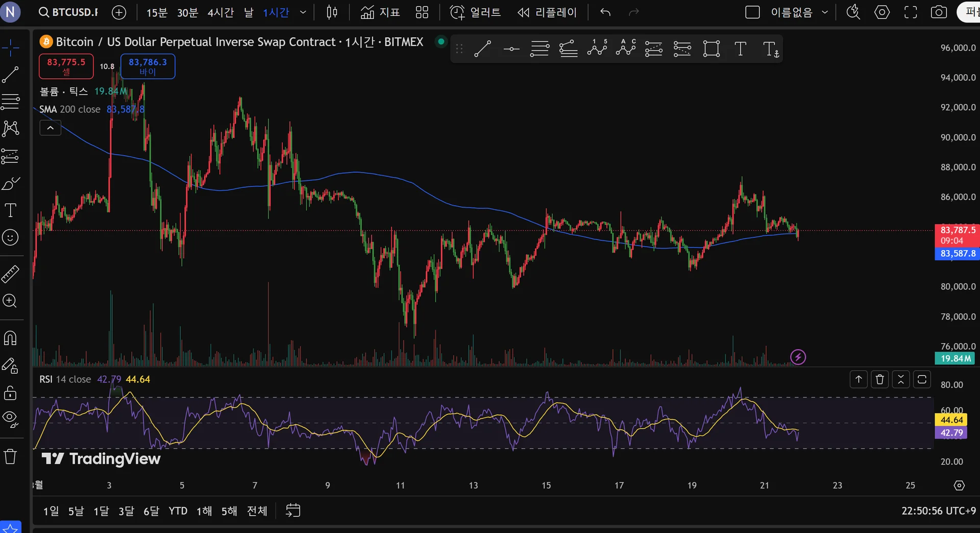
Task: Add a symbol with the plus button
Action: 119,12
